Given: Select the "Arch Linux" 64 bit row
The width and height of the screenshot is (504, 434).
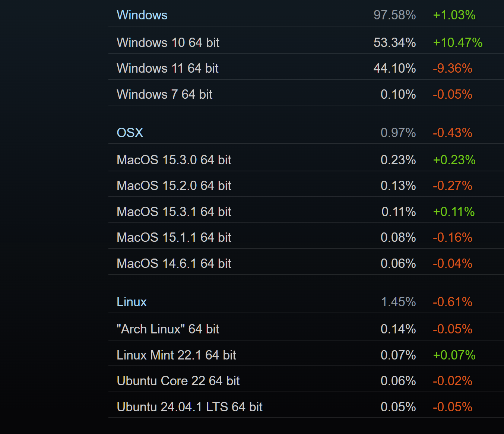Looking at the screenshot, I should (x=168, y=329).
